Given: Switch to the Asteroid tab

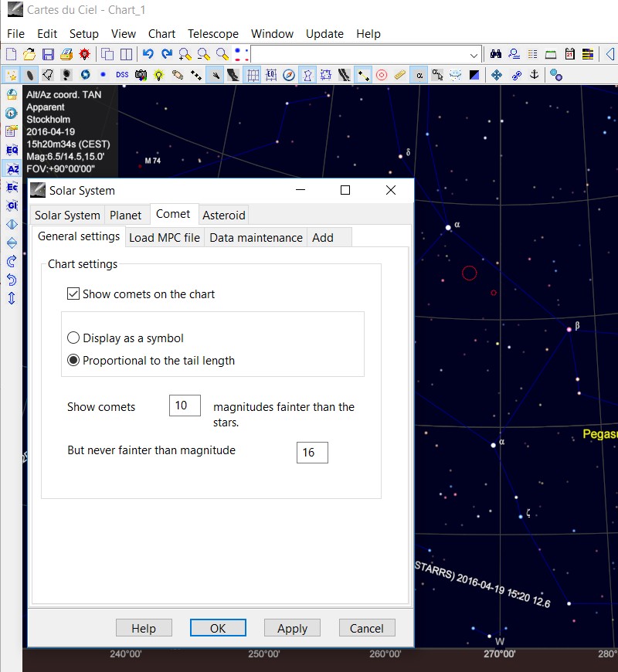Looking at the screenshot, I should (x=224, y=216).
